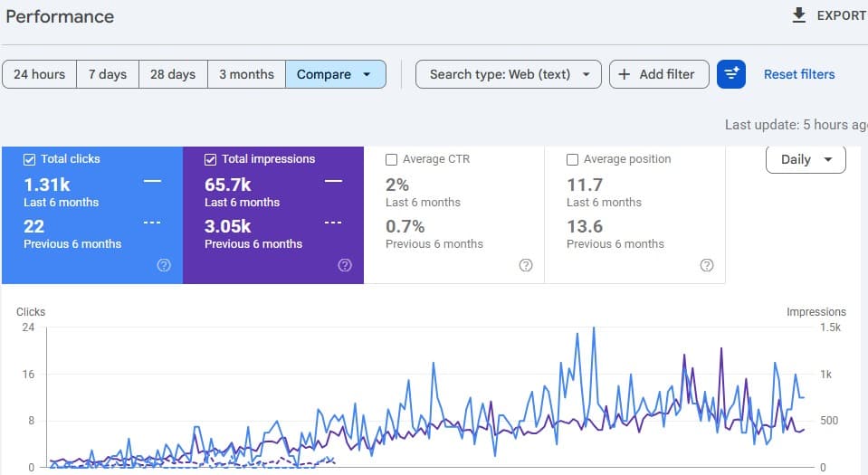Click the Add filter button

tap(659, 74)
